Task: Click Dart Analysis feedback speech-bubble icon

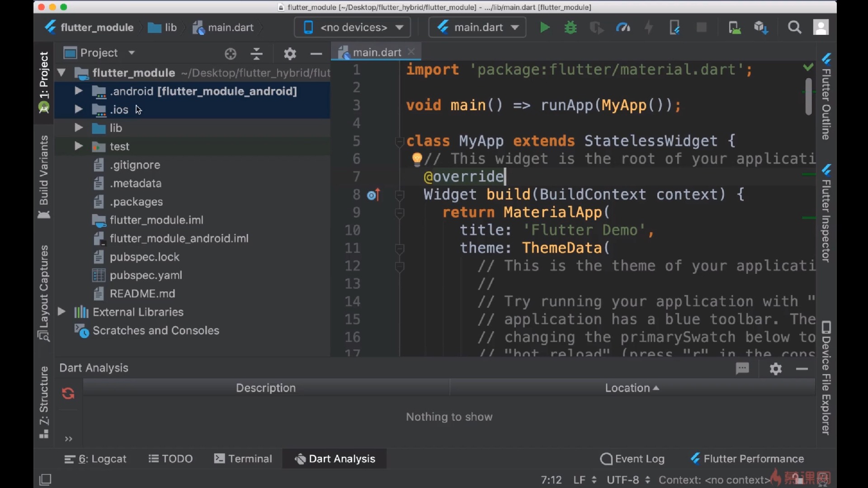Action: pos(742,369)
